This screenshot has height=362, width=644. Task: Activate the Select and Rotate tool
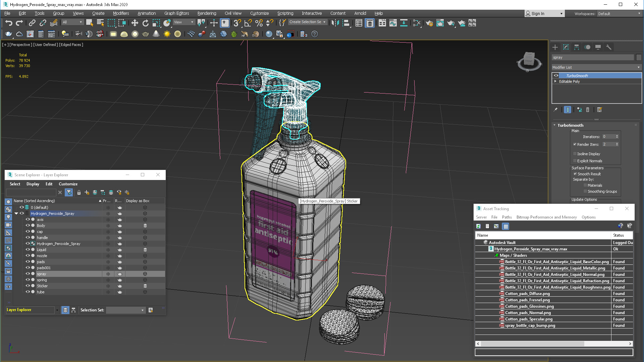(145, 23)
